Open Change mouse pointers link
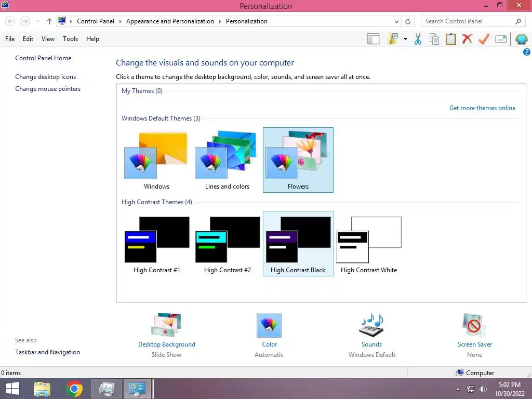 [x=48, y=89]
